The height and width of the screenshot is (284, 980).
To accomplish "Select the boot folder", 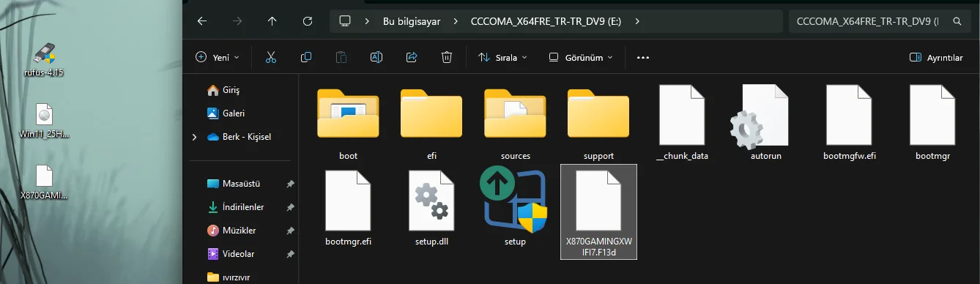I will pyautogui.click(x=349, y=123).
